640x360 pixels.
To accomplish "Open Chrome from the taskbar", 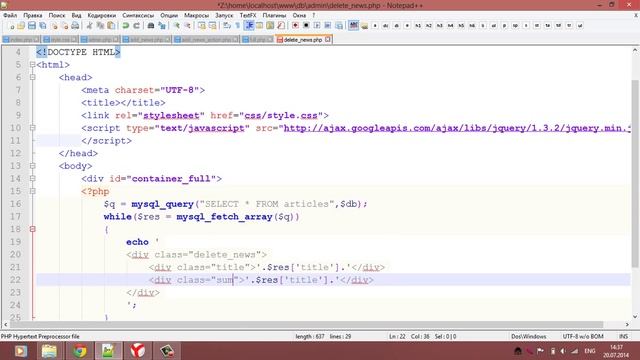I will click(79, 351).
